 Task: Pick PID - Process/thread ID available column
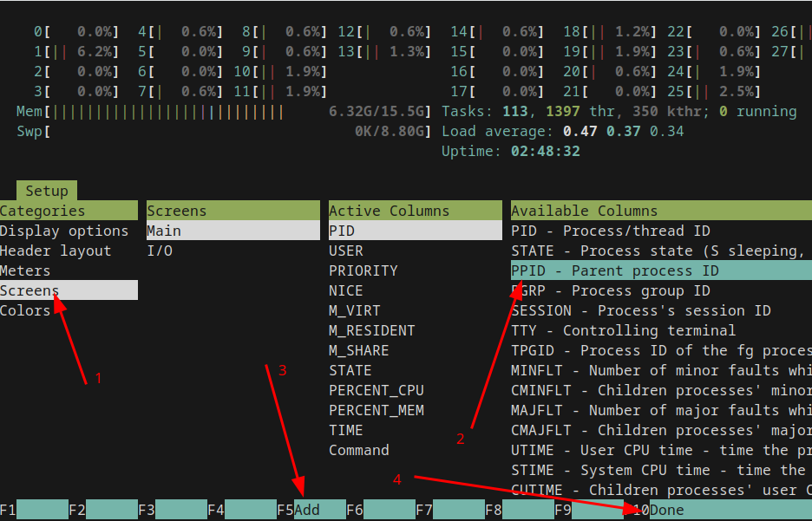(661, 231)
